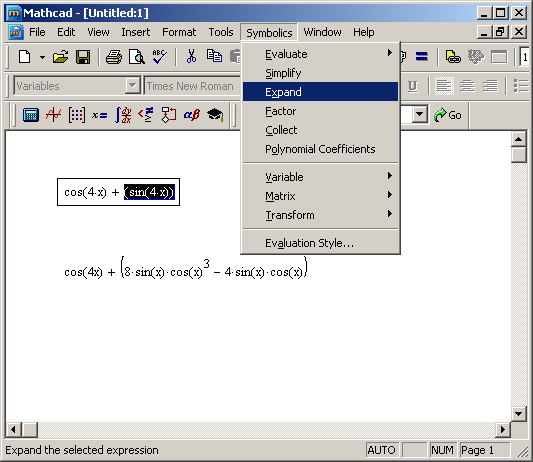Open the Symbolic Keyword toolbar graduation-cap icon
The image size is (533, 462).
(x=215, y=115)
